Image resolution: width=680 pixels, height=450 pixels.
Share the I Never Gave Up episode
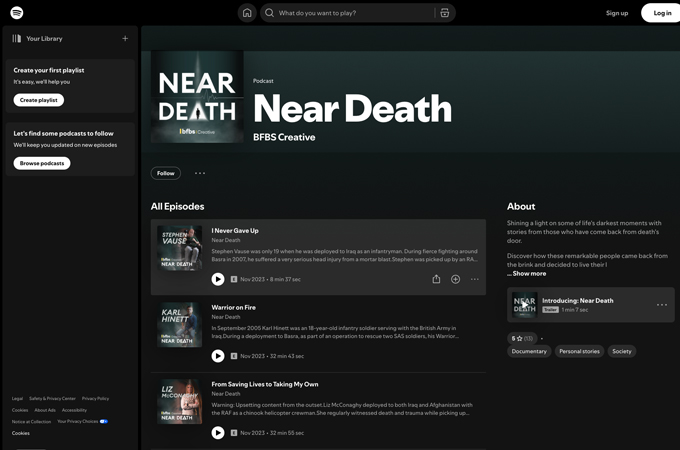pyautogui.click(x=436, y=279)
